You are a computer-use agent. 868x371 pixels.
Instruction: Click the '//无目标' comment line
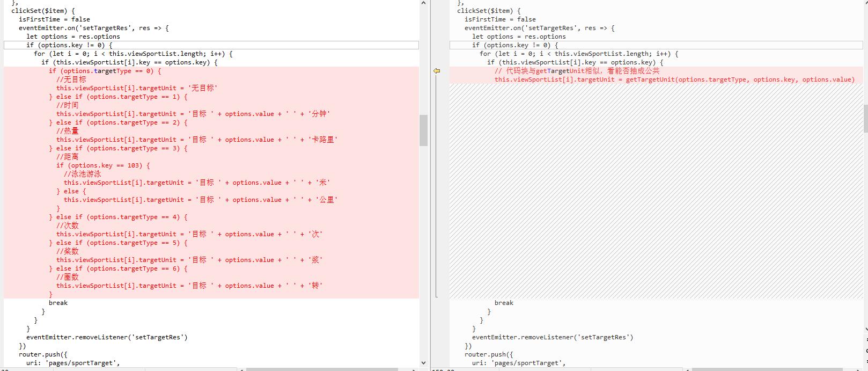tap(71, 79)
